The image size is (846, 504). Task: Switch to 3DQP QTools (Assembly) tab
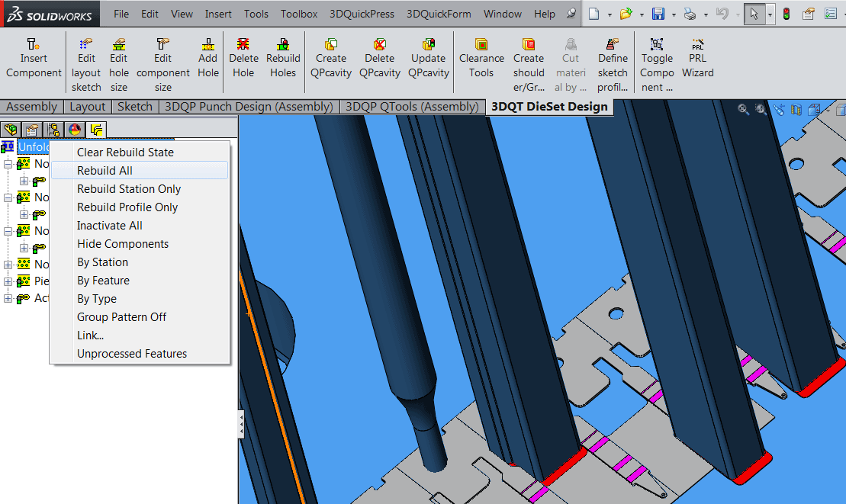coord(412,107)
